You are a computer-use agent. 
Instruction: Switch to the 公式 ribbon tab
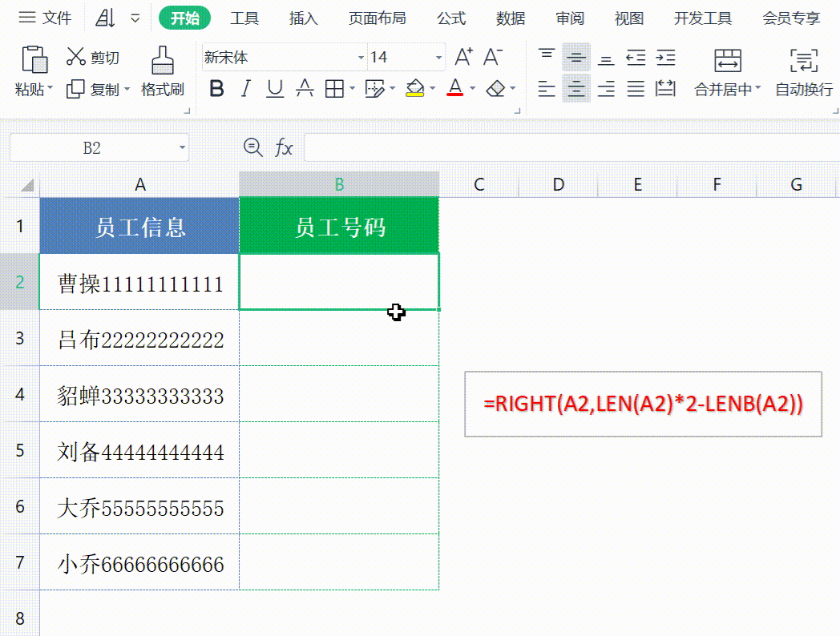tap(451, 18)
